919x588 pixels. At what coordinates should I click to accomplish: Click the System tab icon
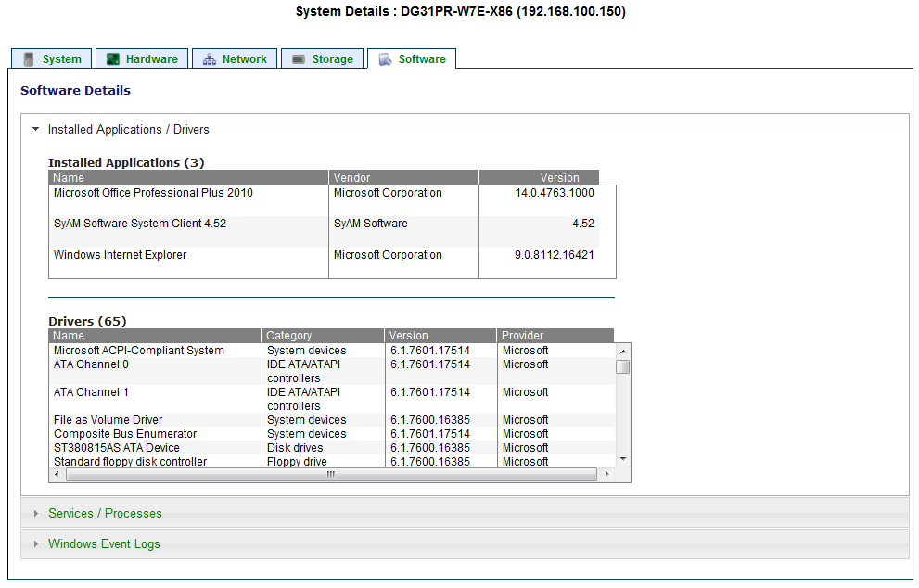pos(29,59)
